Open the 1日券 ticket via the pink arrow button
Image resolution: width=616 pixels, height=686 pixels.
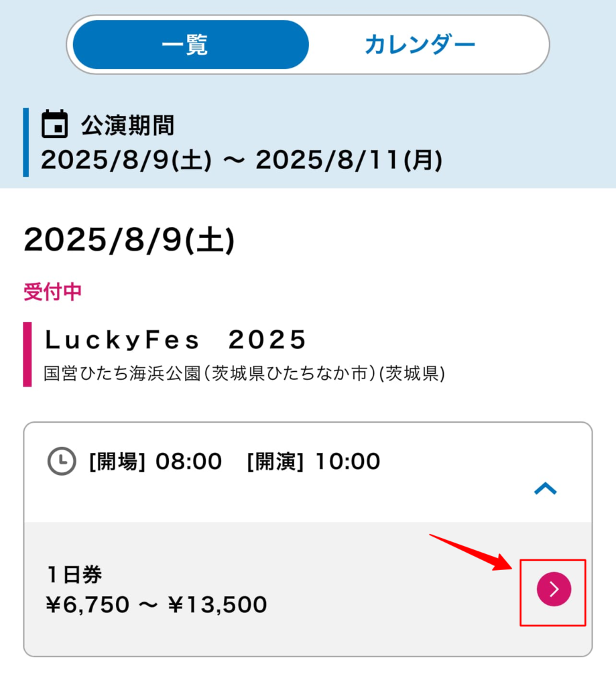point(554,589)
